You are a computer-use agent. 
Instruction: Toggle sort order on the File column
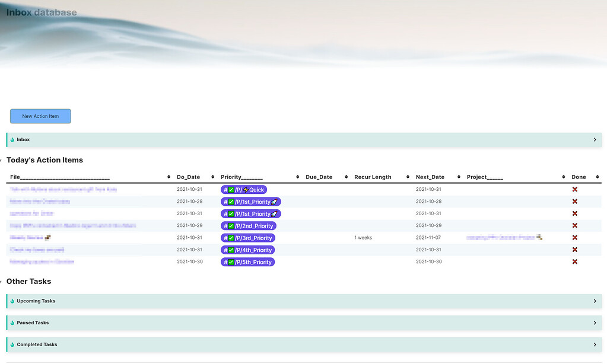(x=168, y=176)
